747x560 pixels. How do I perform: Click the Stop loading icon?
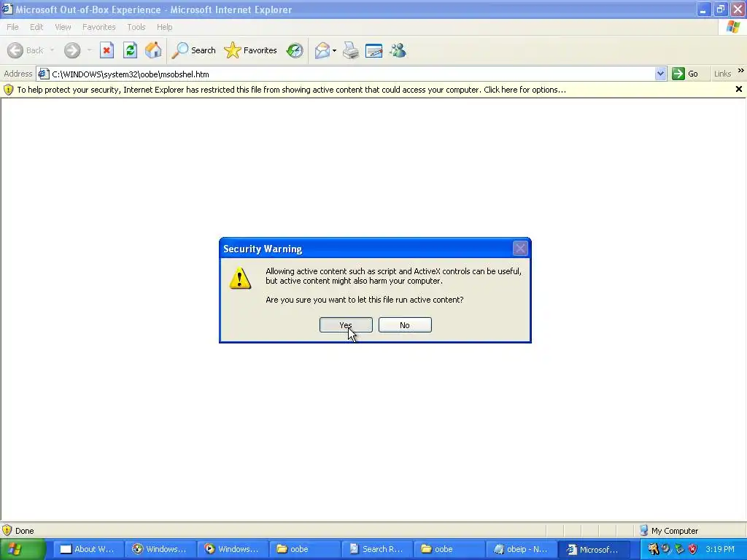coord(107,50)
